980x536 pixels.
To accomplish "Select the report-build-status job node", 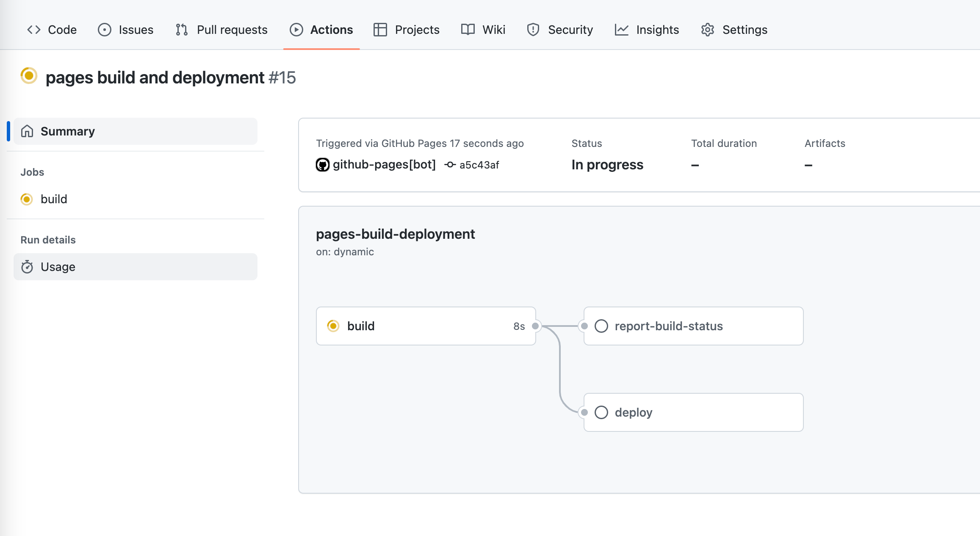I will 693,326.
